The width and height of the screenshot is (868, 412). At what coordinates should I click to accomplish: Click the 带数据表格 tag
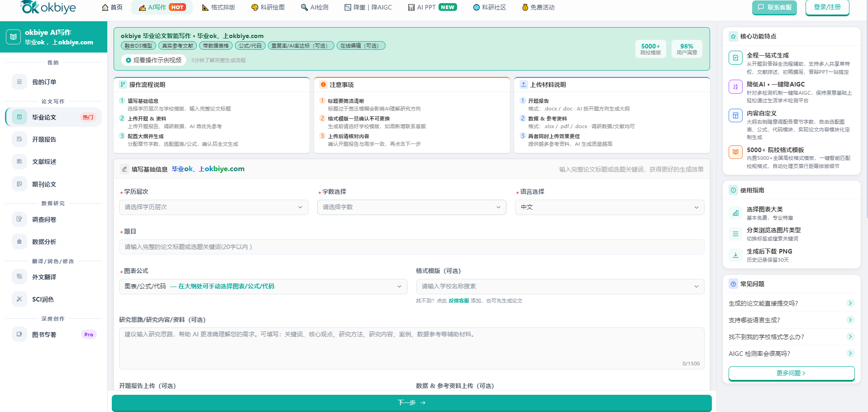coord(216,46)
